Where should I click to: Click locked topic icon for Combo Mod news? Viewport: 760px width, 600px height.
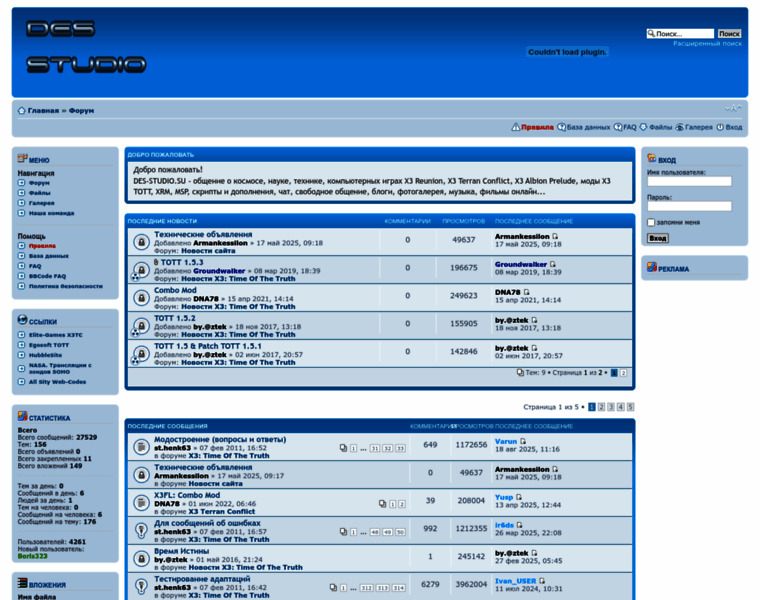point(141,298)
